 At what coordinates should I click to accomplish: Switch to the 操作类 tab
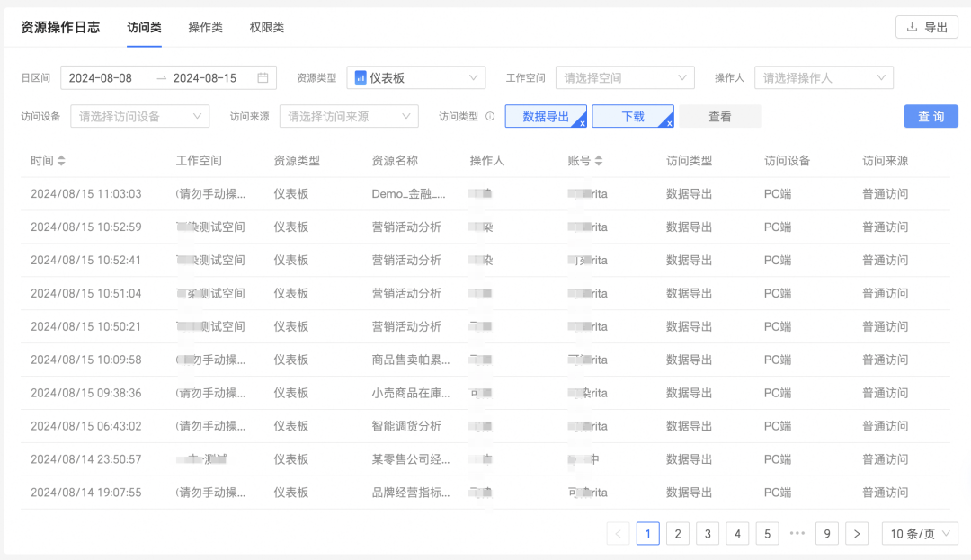coord(205,28)
